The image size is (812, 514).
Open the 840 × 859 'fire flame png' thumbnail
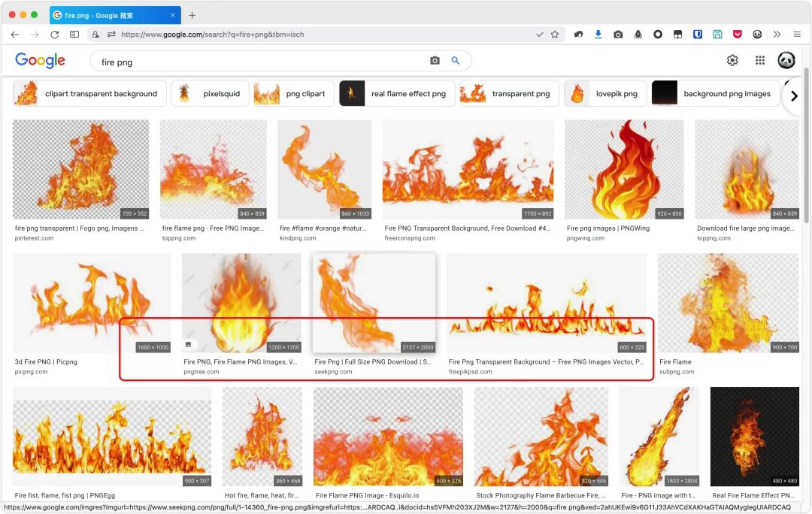(214, 169)
